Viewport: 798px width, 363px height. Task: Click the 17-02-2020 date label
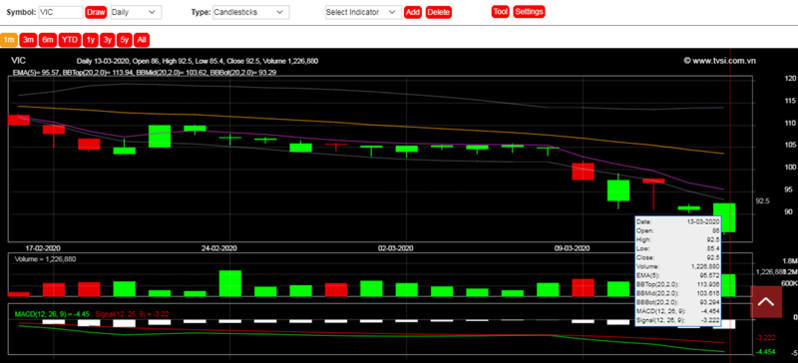tap(43, 248)
